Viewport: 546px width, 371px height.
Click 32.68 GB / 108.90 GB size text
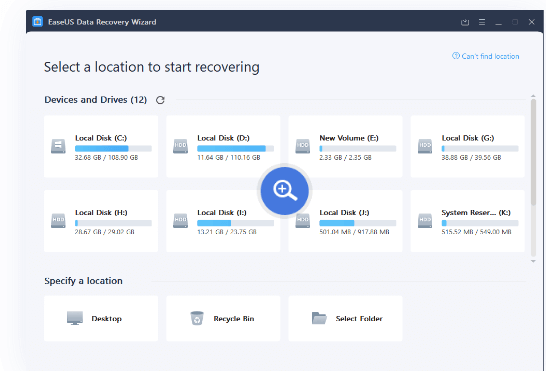tap(106, 157)
